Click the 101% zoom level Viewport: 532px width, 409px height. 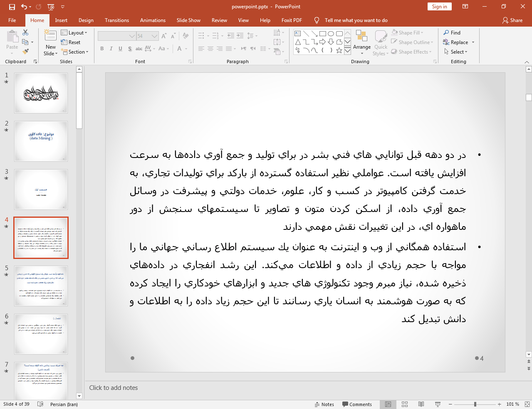[512, 404]
